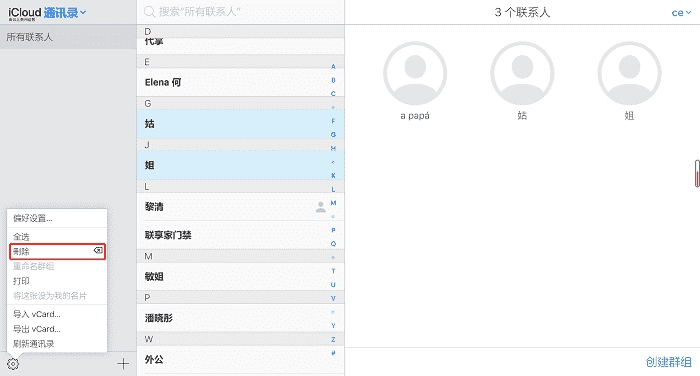Image resolution: width=700 pixels, height=376 pixels.
Task: Jump to index letter K
Action: [333, 175]
